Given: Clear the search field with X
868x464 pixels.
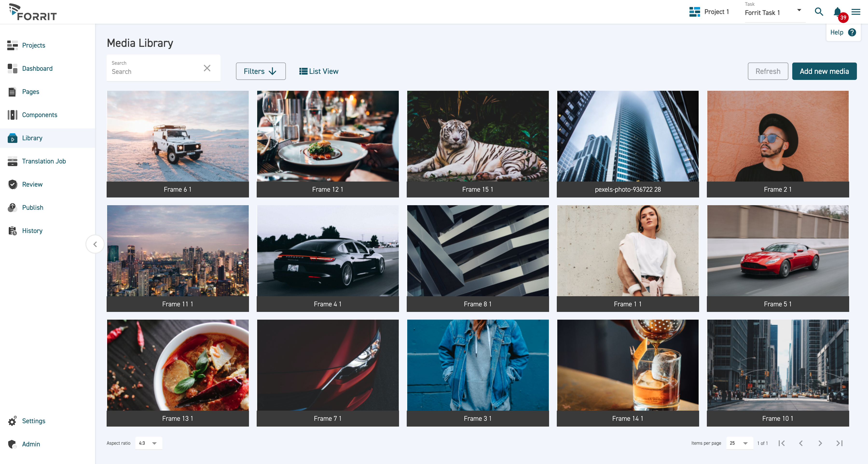Looking at the screenshot, I should coord(207,68).
